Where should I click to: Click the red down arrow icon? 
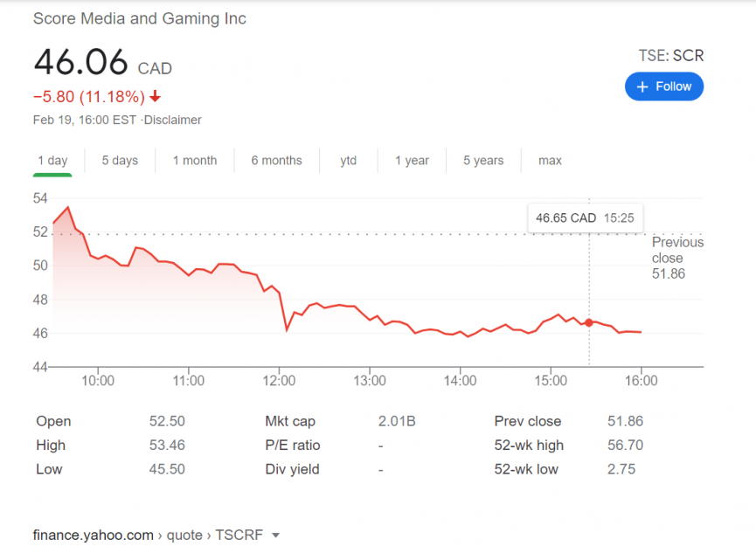pyautogui.click(x=155, y=96)
